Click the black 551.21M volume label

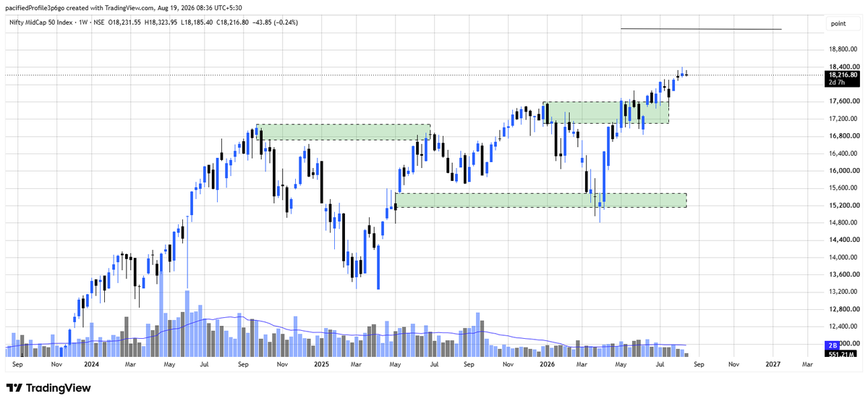point(839,354)
